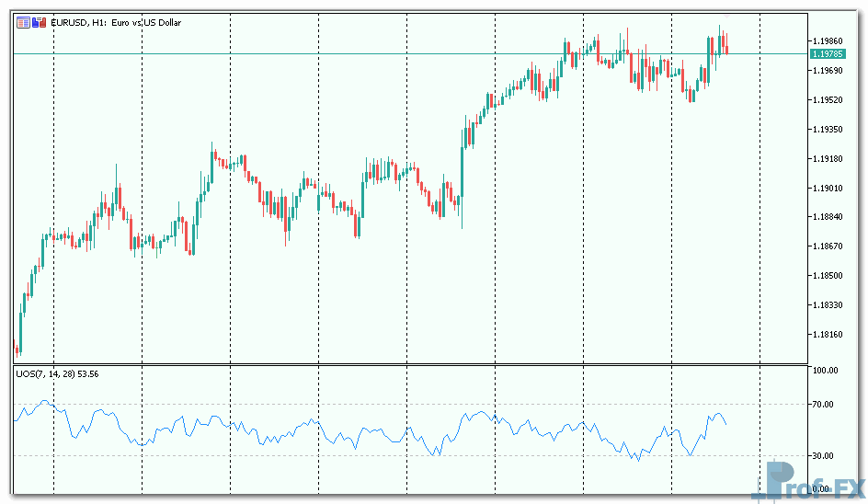The width and height of the screenshot is (868, 504).
Task: Click the divider between price chart and UOS window
Action: point(411,365)
